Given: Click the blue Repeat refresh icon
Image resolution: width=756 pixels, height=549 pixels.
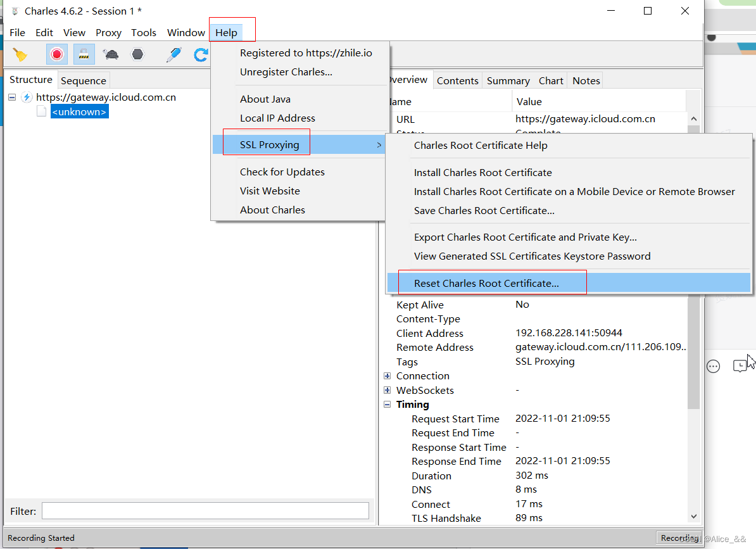Looking at the screenshot, I should pos(201,54).
